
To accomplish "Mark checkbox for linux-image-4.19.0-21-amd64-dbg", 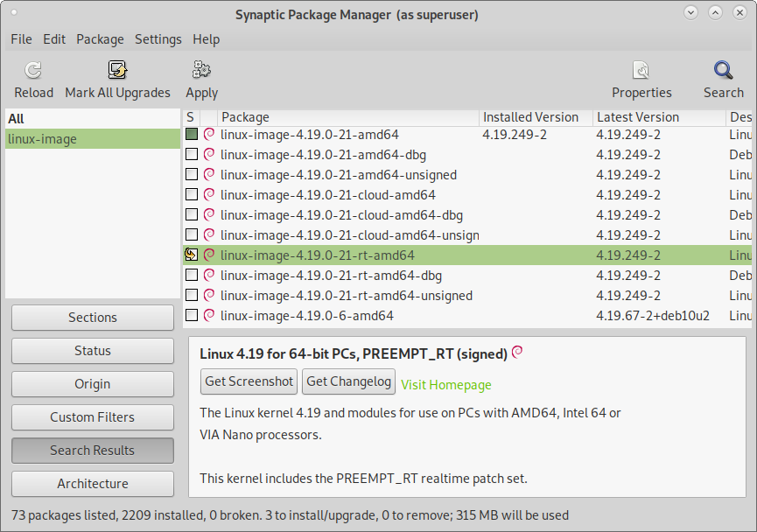I will 192,154.
